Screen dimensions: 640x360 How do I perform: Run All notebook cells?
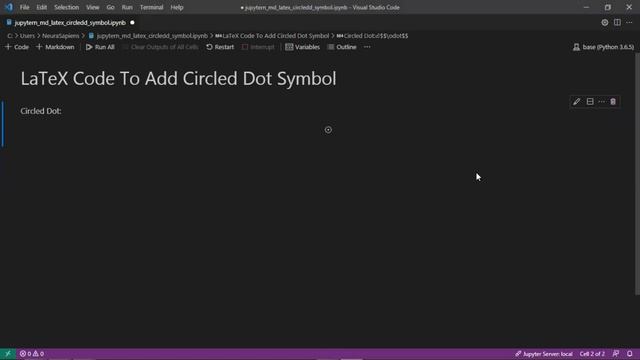(100, 47)
